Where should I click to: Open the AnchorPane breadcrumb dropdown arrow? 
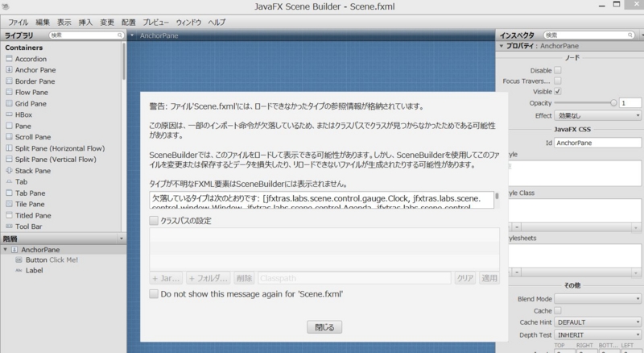pos(132,35)
